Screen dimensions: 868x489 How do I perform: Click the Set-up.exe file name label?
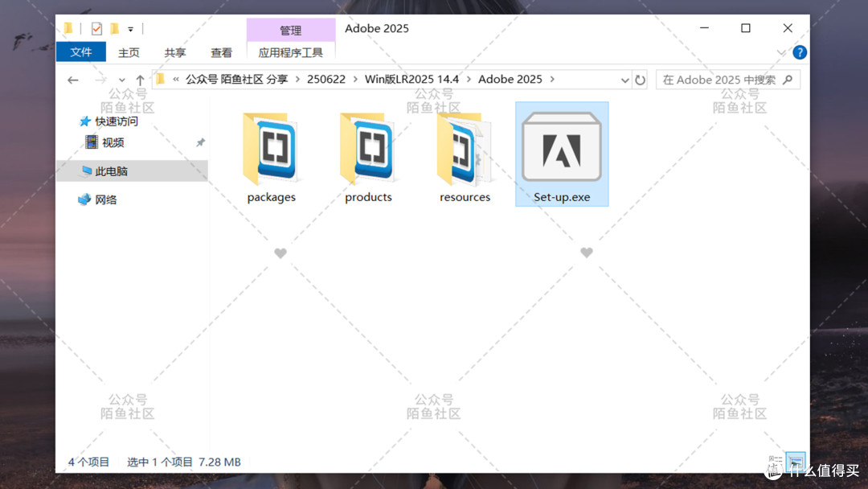click(x=562, y=197)
